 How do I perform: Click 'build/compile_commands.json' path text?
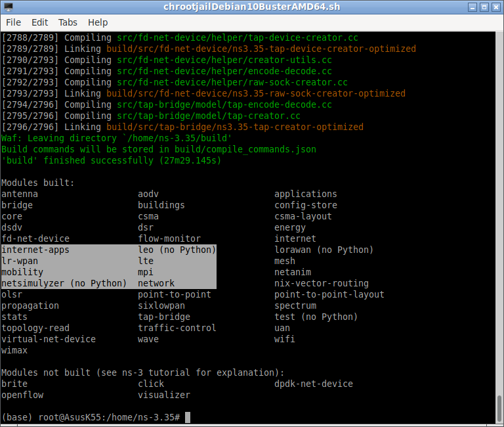tap(245, 149)
